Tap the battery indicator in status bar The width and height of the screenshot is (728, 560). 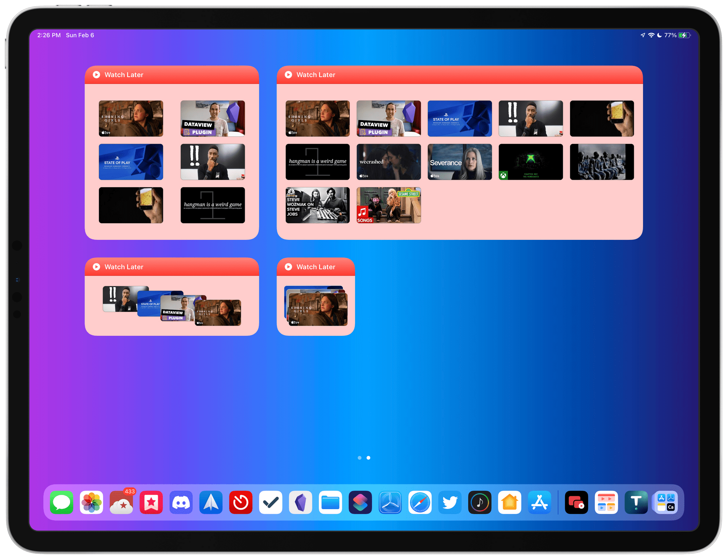coord(684,35)
